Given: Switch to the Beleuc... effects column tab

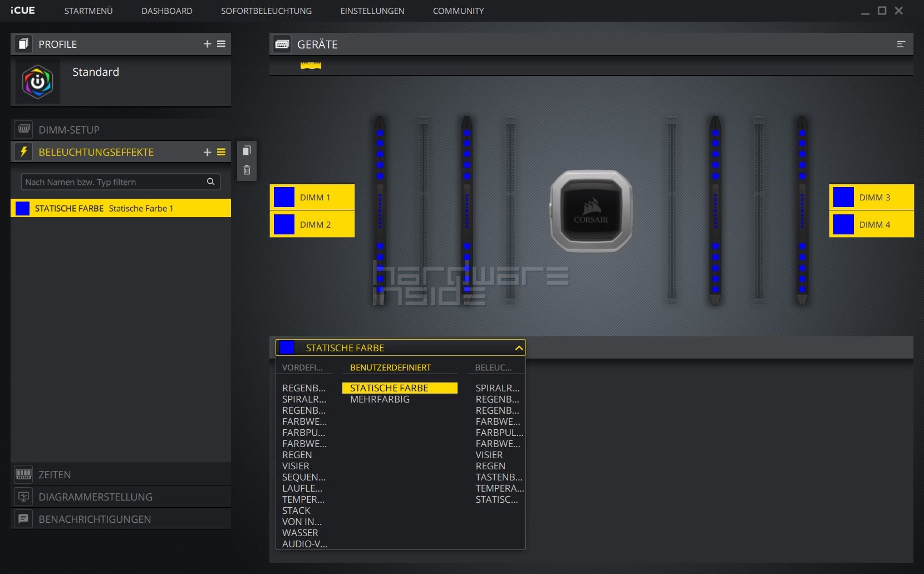Looking at the screenshot, I should click(493, 367).
